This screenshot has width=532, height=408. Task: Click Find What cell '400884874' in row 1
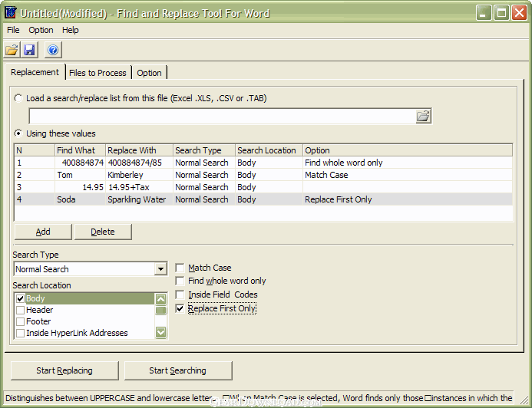80,163
